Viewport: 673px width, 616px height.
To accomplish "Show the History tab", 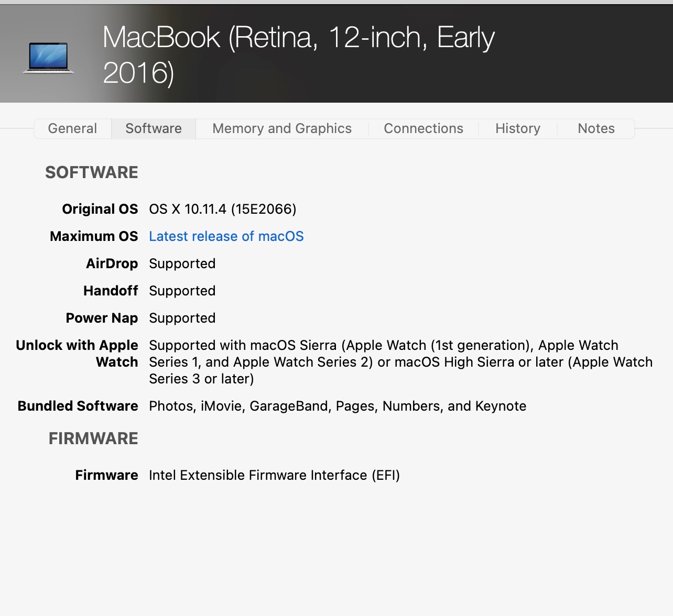I will (518, 128).
